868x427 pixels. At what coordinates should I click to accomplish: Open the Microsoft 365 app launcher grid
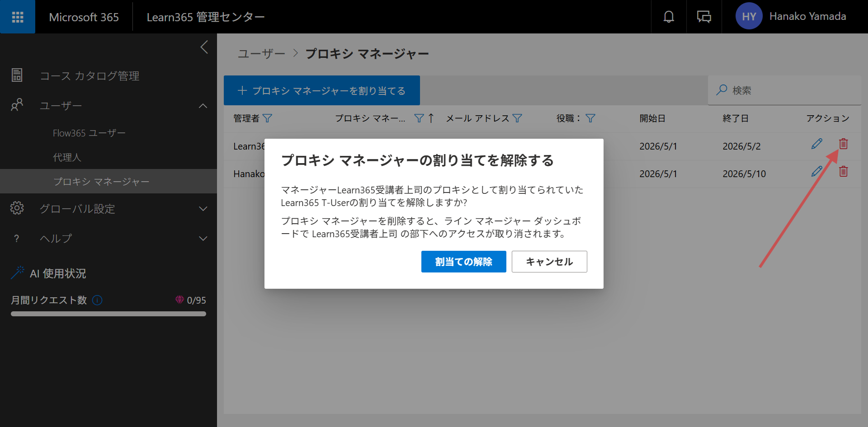18,17
